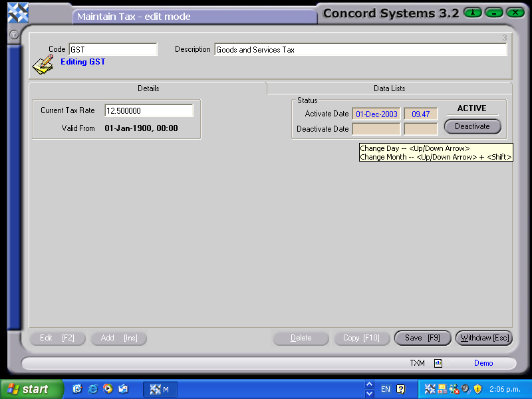This screenshot has height=399, width=532.
Task: Open the EN language selector
Action: tap(386, 389)
